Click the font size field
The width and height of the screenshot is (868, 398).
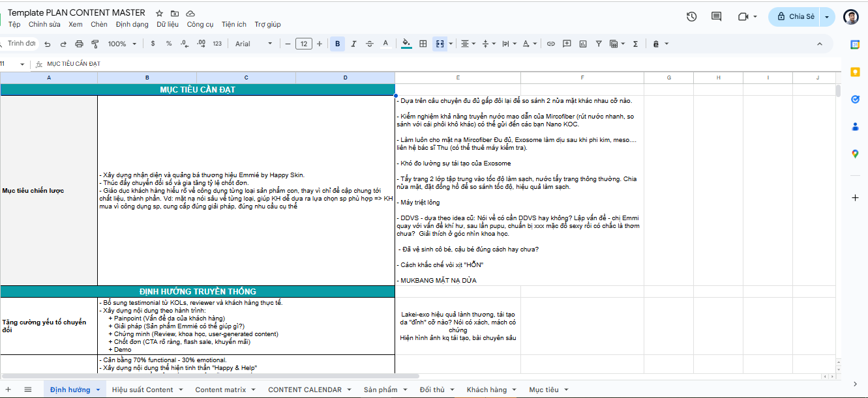pyautogui.click(x=303, y=44)
